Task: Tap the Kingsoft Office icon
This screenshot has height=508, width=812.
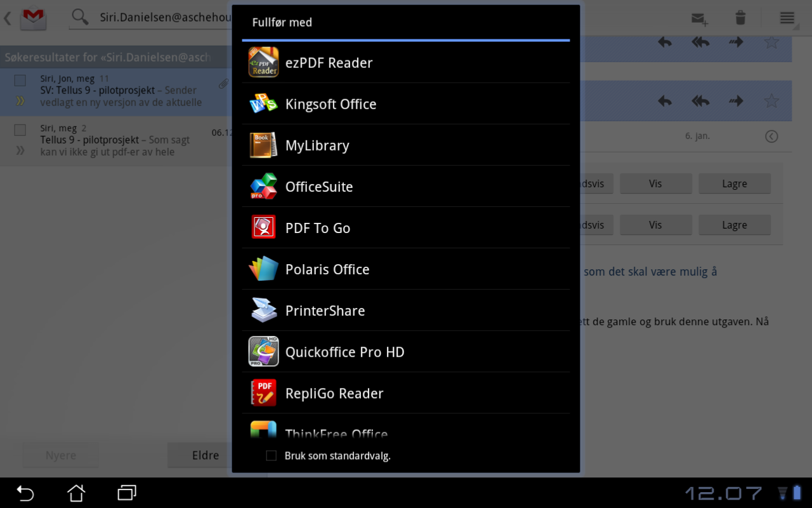Action: point(264,104)
